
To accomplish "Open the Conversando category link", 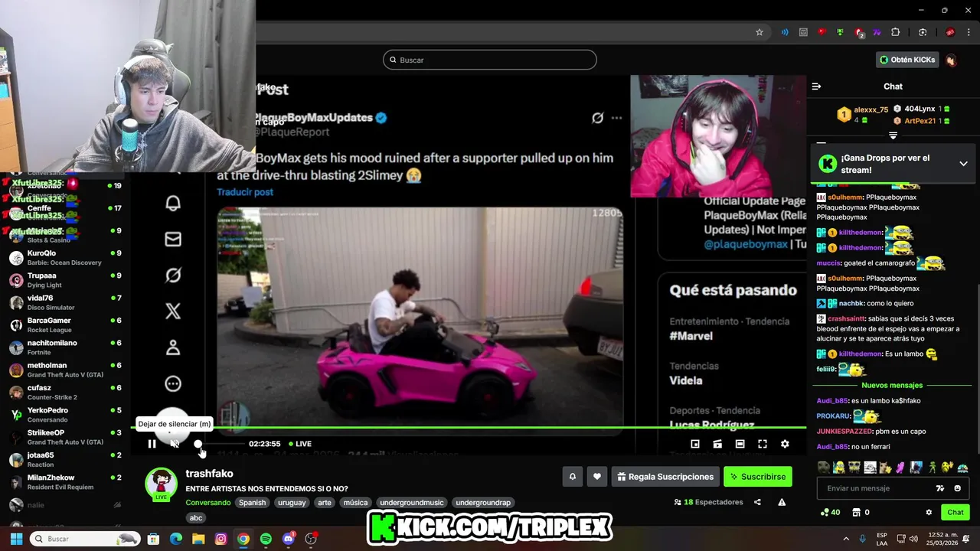I will pos(207,503).
